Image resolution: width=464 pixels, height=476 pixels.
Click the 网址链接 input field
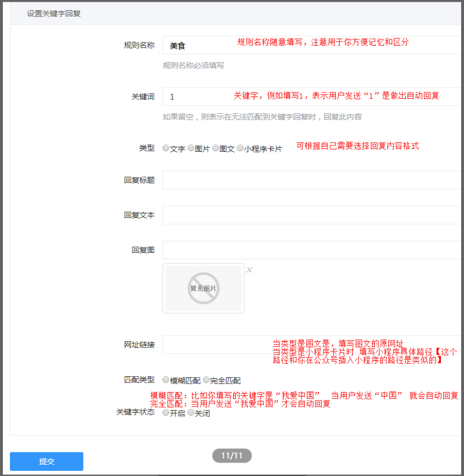point(312,345)
